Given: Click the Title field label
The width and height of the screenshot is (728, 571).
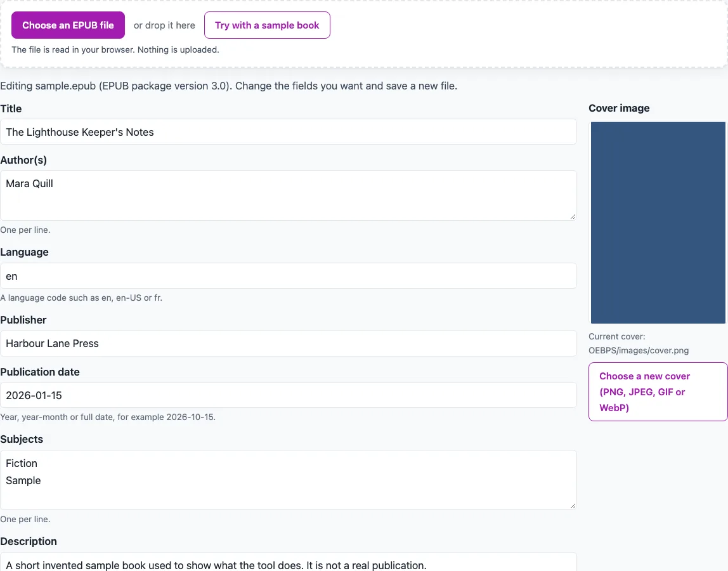Looking at the screenshot, I should coord(11,108).
